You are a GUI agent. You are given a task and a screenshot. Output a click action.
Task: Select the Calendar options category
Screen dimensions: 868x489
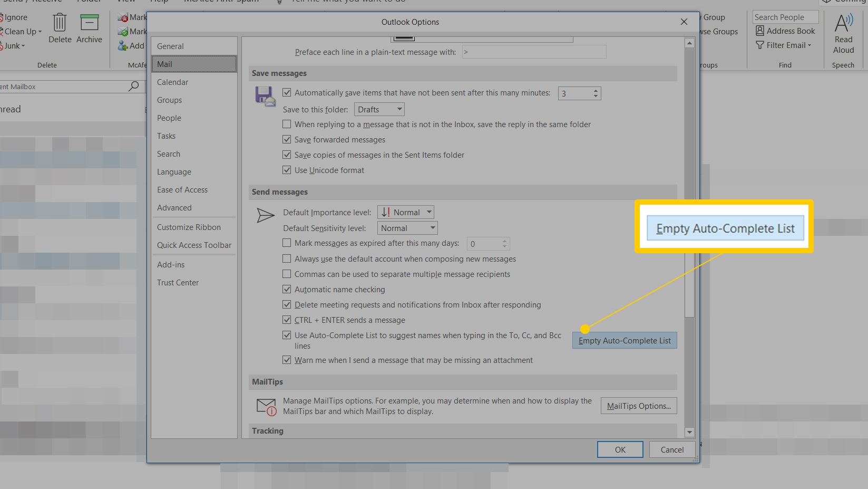pyautogui.click(x=194, y=82)
